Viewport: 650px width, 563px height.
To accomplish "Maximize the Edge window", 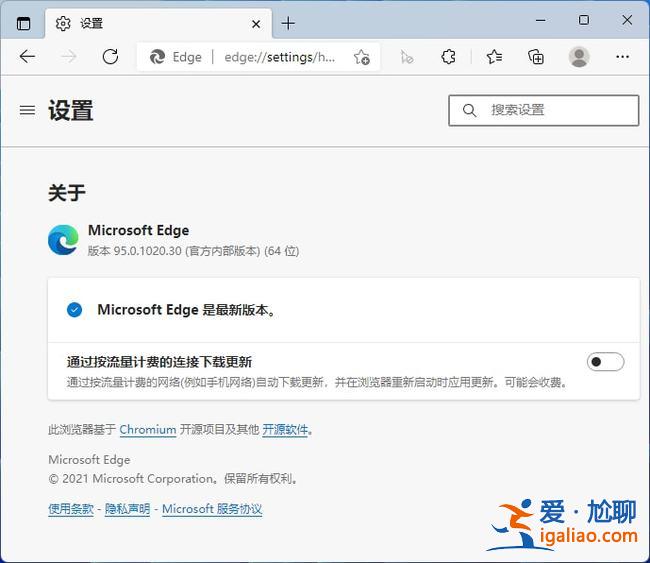I will tap(584, 20).
